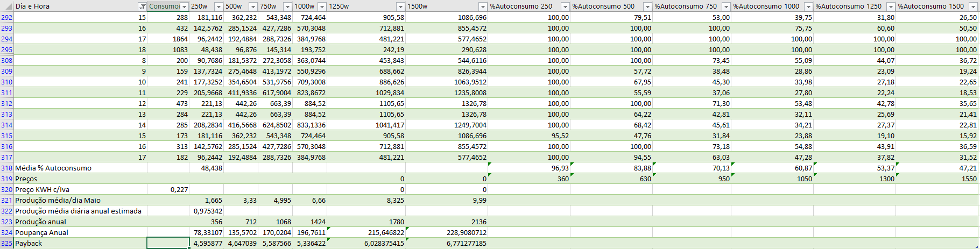Select the Poupança Anual value 215,646822
The width and height of the screenshot is (980, 249).
(366, 232)
